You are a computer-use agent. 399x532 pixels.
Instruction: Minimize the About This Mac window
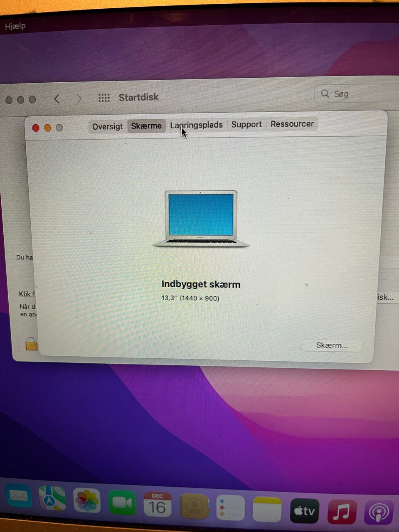coord(47,128)
